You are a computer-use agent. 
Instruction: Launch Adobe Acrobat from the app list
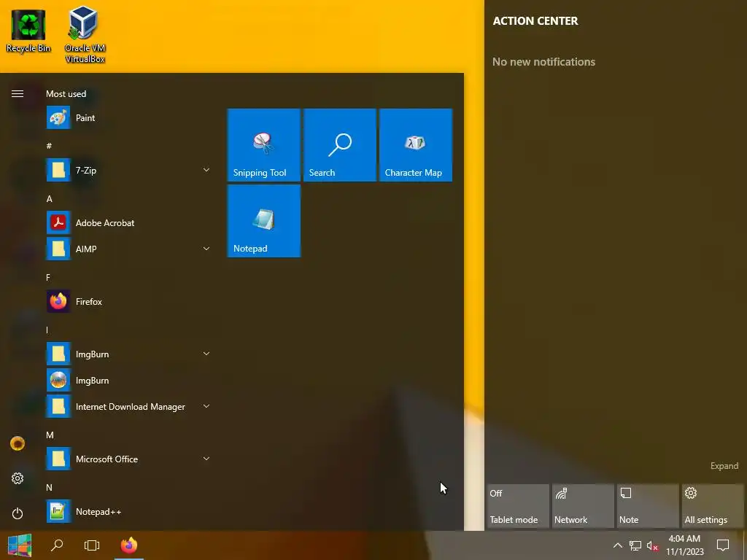(128, 223)
